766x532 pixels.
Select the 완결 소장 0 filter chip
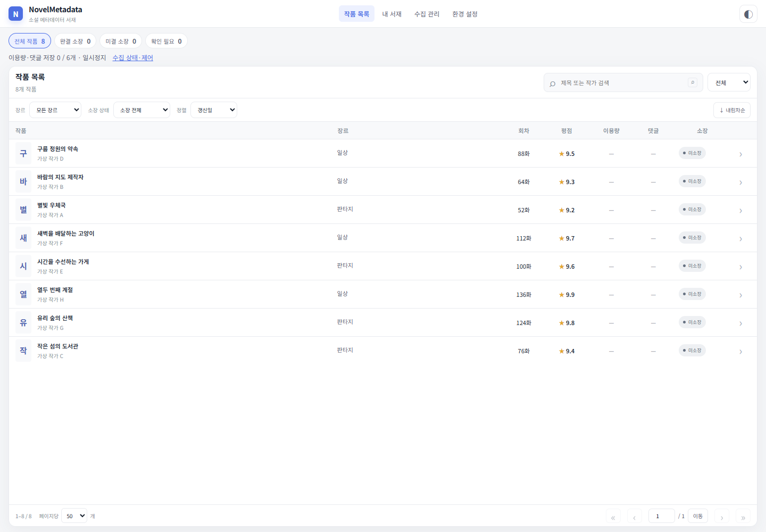click(75, 41)
